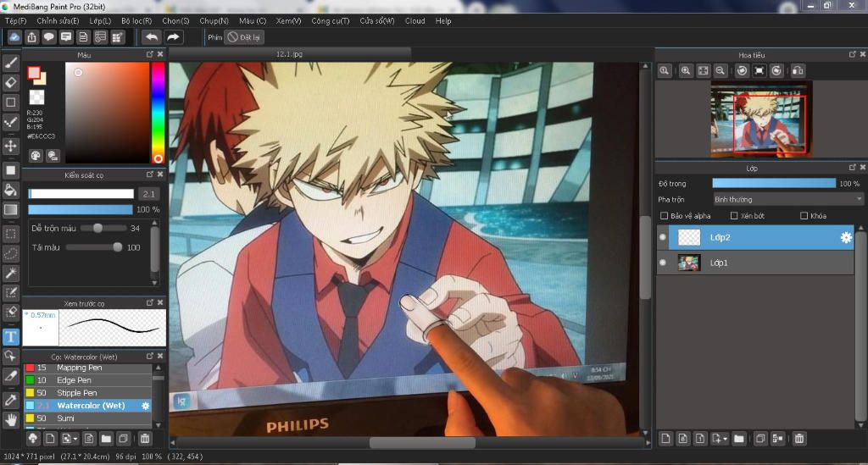Toggle visibility of Lớp1 layer

pyautogui.click(x=663, y=263)
